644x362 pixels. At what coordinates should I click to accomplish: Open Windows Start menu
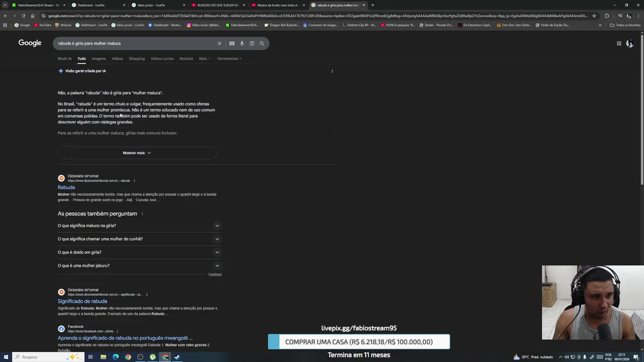click(5, 357)
